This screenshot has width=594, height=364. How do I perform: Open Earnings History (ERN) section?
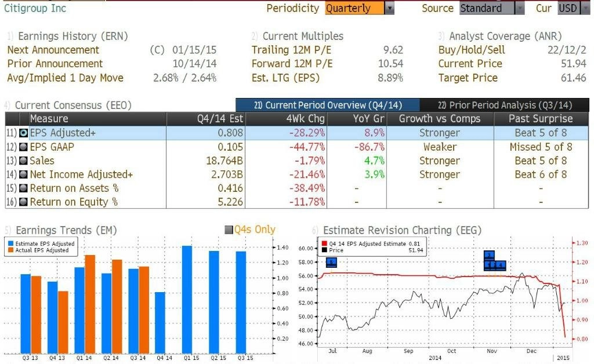tap(73, 36)
